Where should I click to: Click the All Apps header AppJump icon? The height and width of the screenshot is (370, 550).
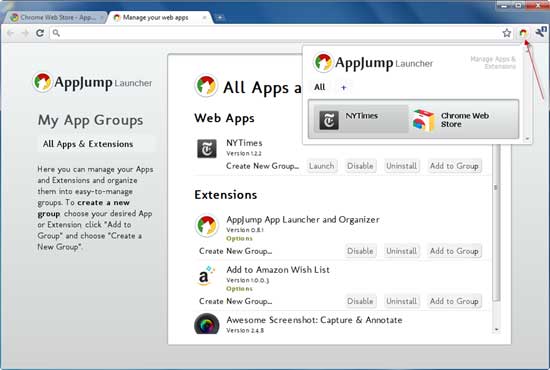coord(206,86)
